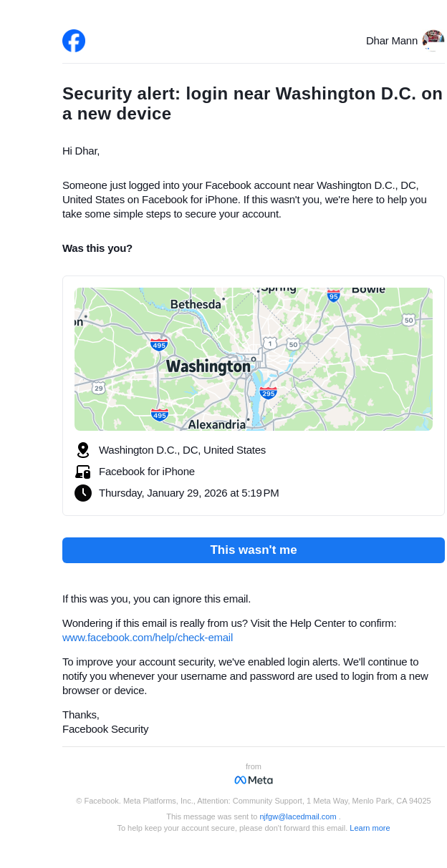Click the device lock icon
The image size is (447, 868).
[83, 472]
